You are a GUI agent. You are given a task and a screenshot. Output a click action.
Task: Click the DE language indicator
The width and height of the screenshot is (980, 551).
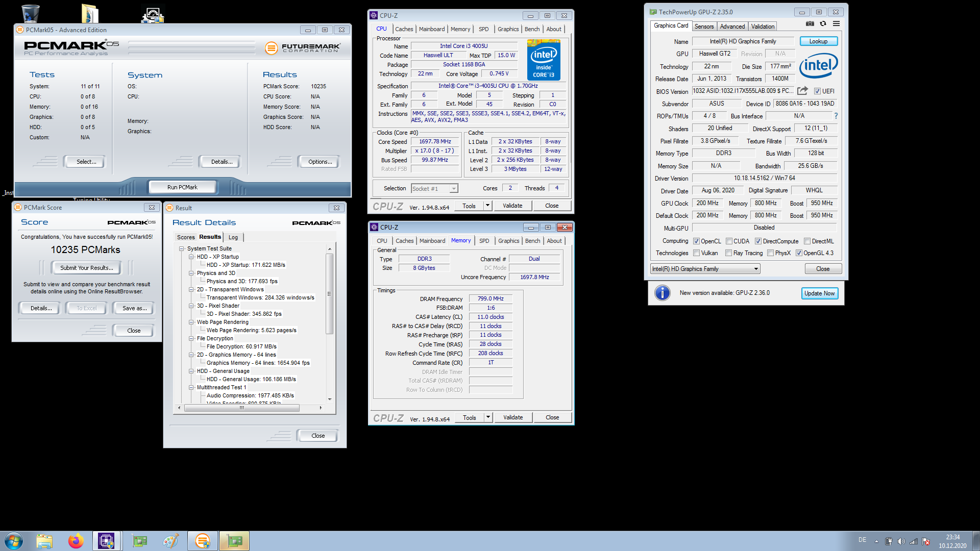click(862, 540)
